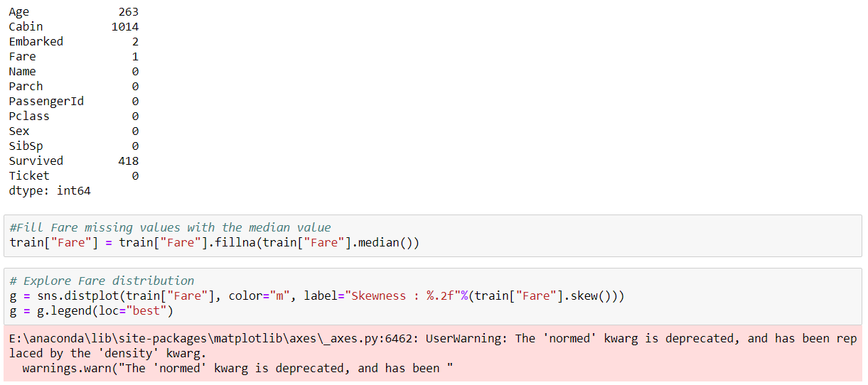Select the 'Embarked' row label
The image size is (868, 385).
click(36, 42)
